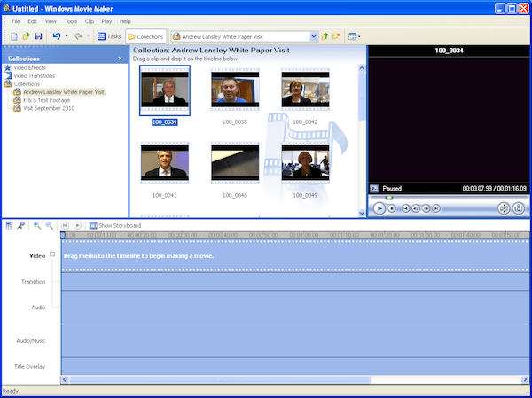The image size is (532, 398).
Task: Open the collection location dropdown
Action: tap(314, 36)
